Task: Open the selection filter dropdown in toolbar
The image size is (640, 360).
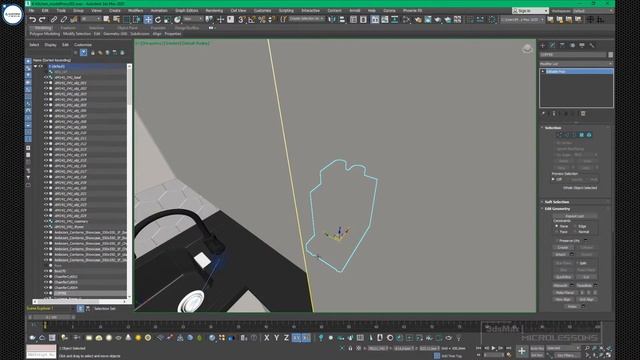Action: (x=91, y=20)
